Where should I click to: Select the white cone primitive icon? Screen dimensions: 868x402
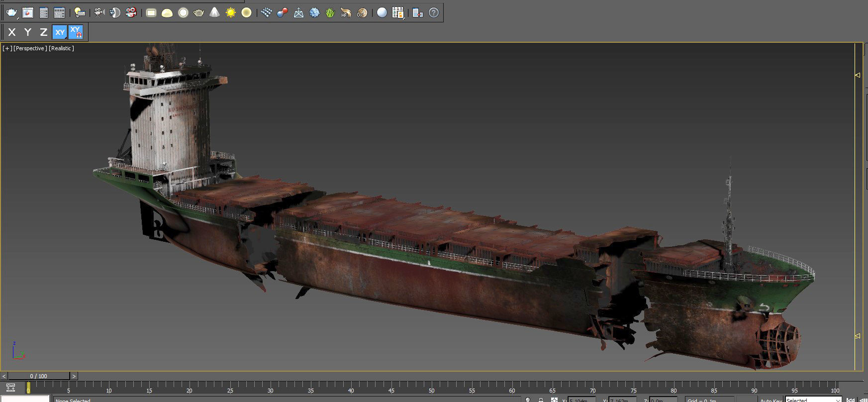click(214, 13)
